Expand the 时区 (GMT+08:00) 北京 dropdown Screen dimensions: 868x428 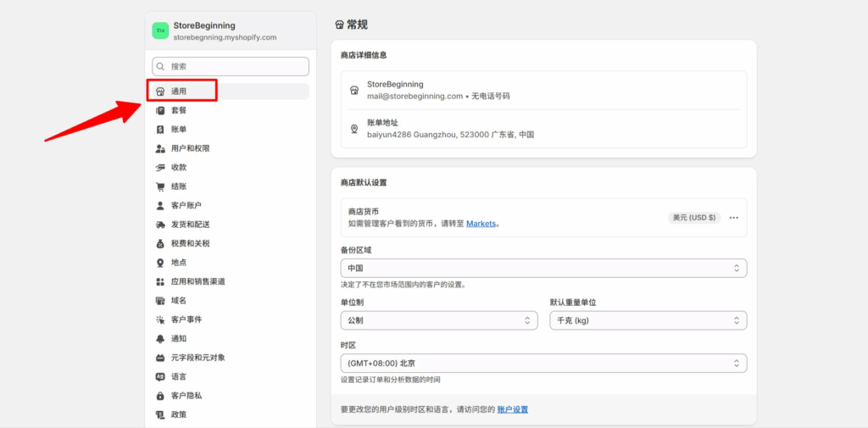tap(543, 363)
